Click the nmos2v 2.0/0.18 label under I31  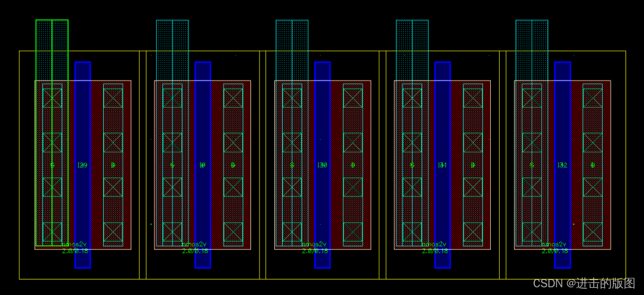435,247
